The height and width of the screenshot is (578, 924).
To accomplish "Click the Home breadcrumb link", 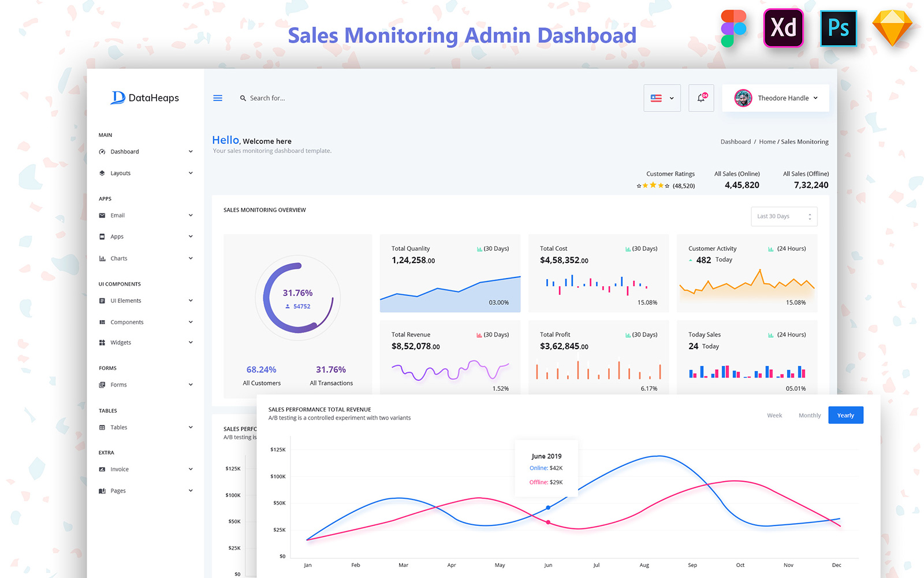I will coord(767,142).
